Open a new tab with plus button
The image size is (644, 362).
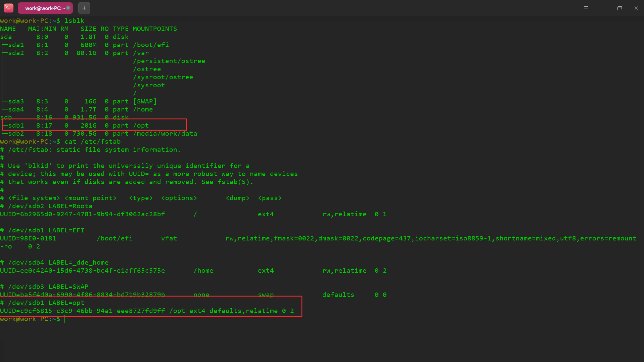84,8
